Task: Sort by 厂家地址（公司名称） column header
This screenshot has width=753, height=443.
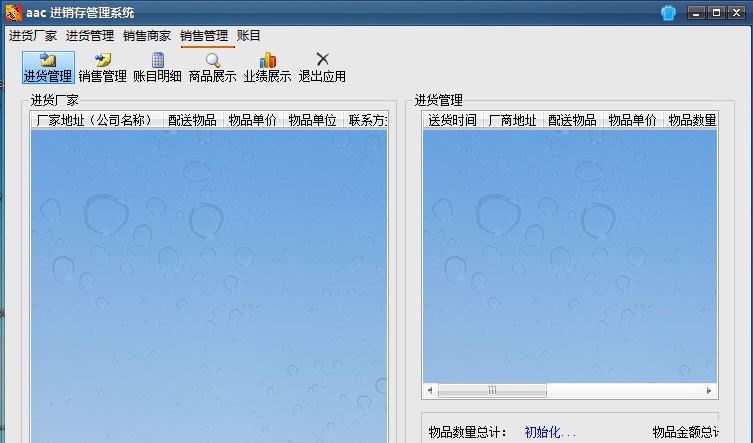Action: pos(97,120)
